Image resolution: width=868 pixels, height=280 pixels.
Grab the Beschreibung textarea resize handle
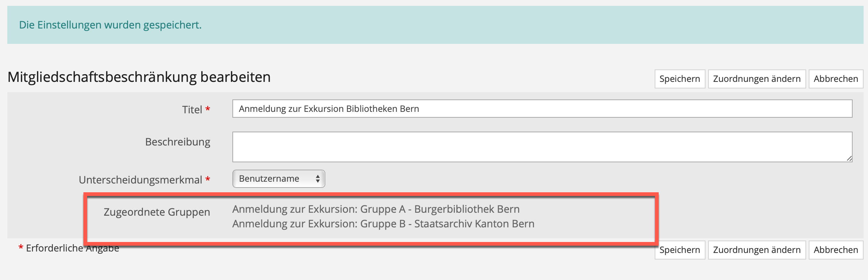coord(849,158)
